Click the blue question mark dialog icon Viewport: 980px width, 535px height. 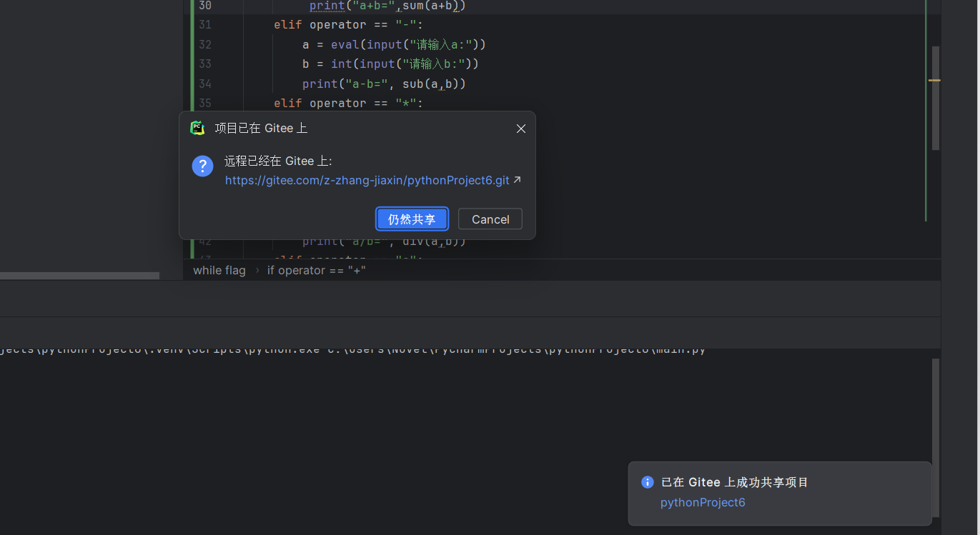coord(202,166)
